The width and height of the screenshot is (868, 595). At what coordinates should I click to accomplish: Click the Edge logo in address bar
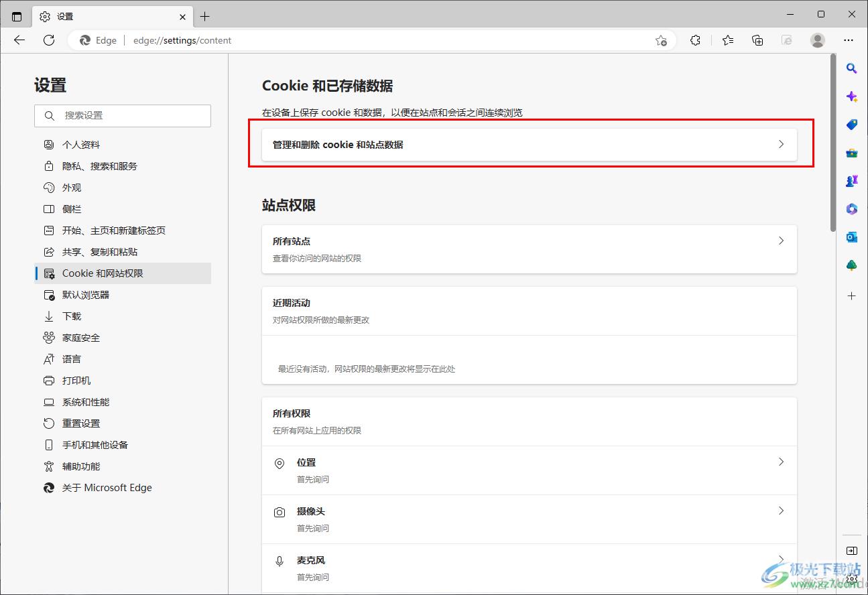click(x=85, y=40)
